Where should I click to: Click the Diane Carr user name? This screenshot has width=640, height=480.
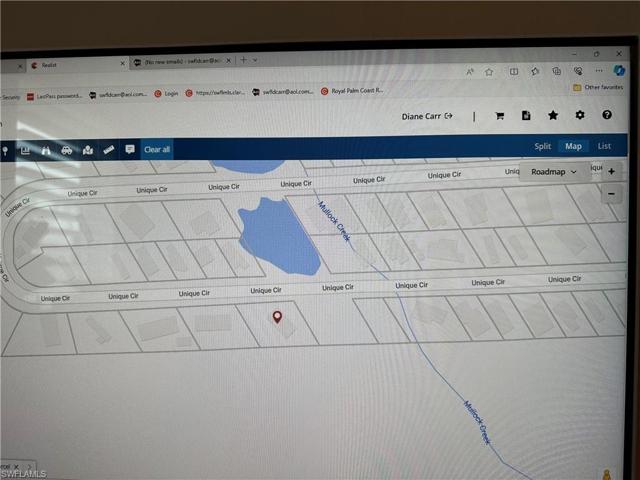pos(421,116)
